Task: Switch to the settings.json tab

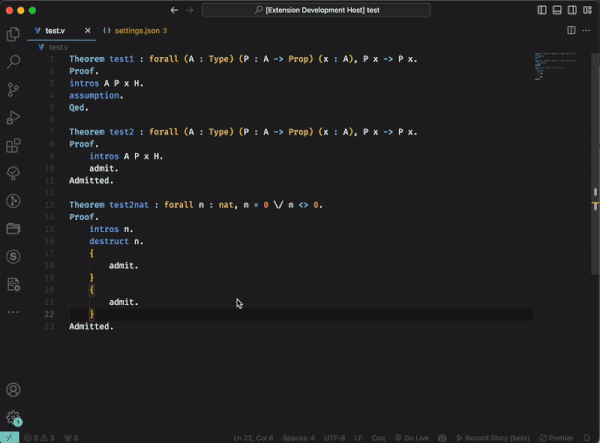Action: 135,31
